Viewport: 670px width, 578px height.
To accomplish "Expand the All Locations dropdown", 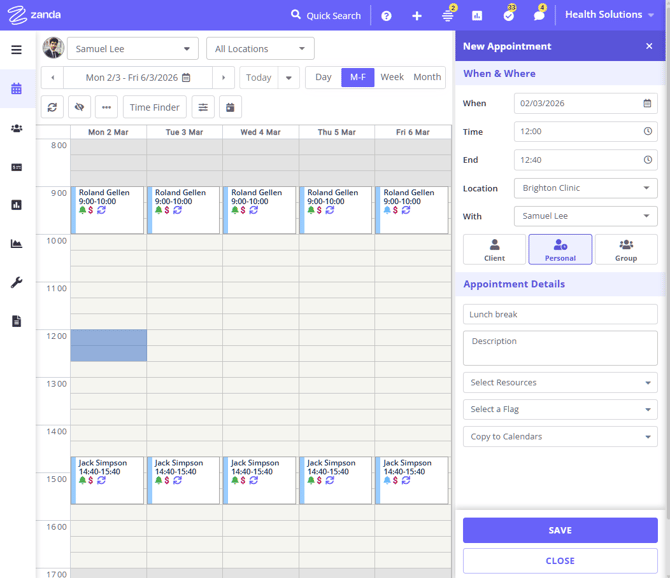I will tap(260, 49).
